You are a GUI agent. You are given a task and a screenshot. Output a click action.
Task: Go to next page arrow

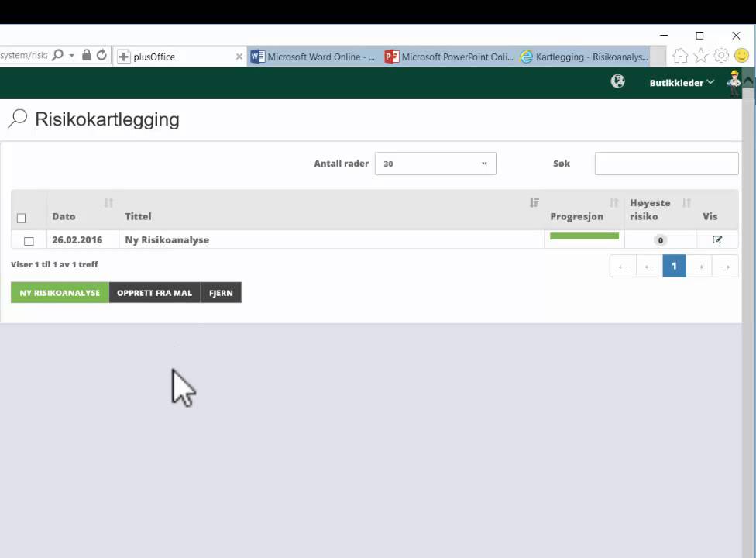699,267
